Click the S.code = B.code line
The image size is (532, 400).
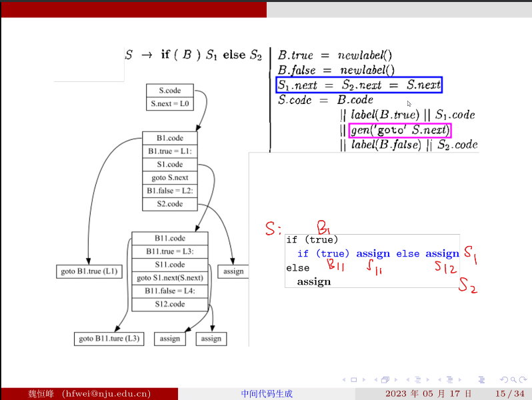coord(325,100)
